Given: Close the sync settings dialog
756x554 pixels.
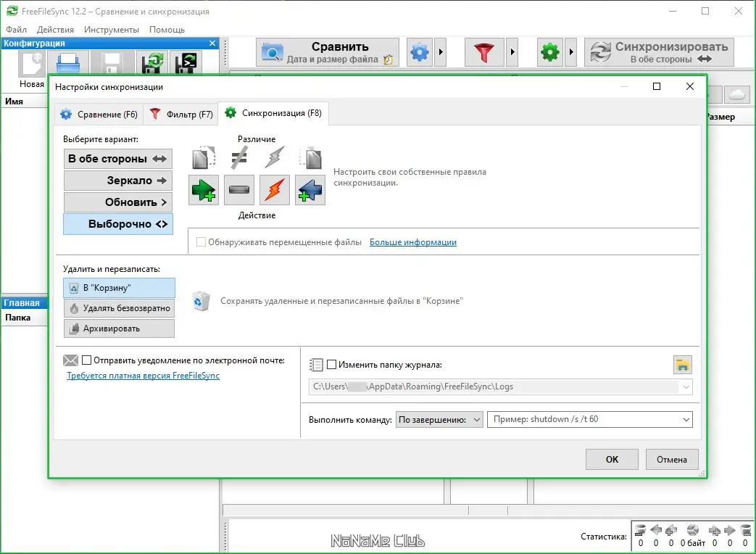Looking at the screenshot, I should (690, 86).
